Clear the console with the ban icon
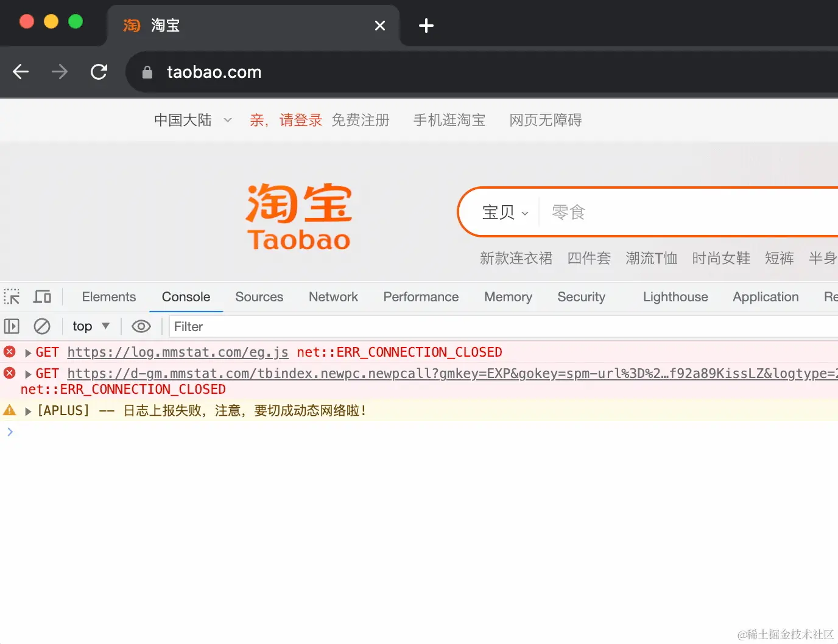 pos(42,326)
